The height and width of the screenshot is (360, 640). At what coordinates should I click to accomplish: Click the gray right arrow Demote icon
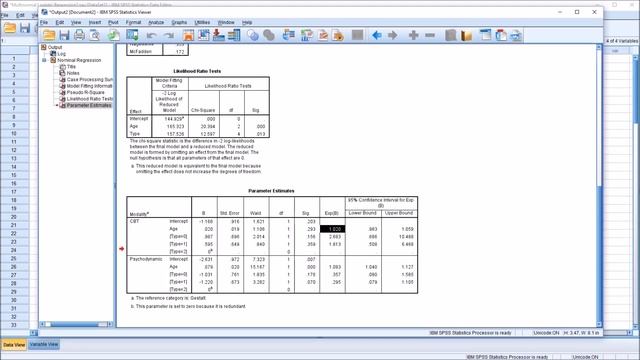tap(392, 36)
